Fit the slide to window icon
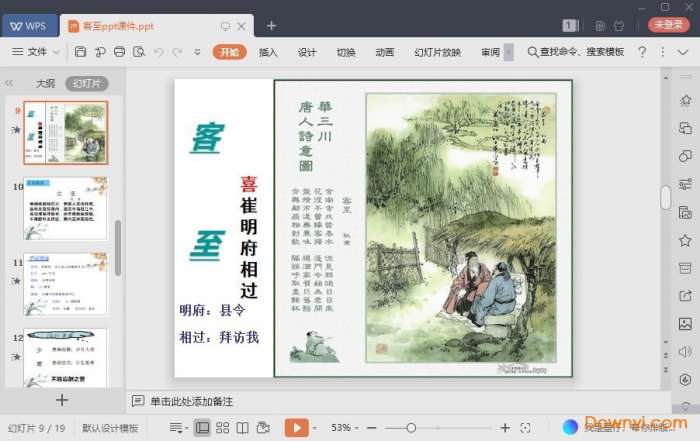 525,428
